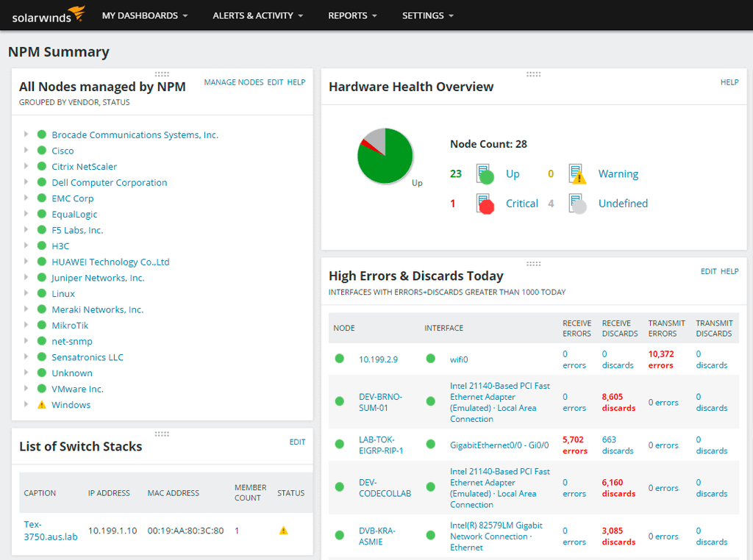This screenshot has width=753, height=560.
Task: Click status icon beside DEV-BRNO-SUM-01
Action: click(x=340, y=401)
